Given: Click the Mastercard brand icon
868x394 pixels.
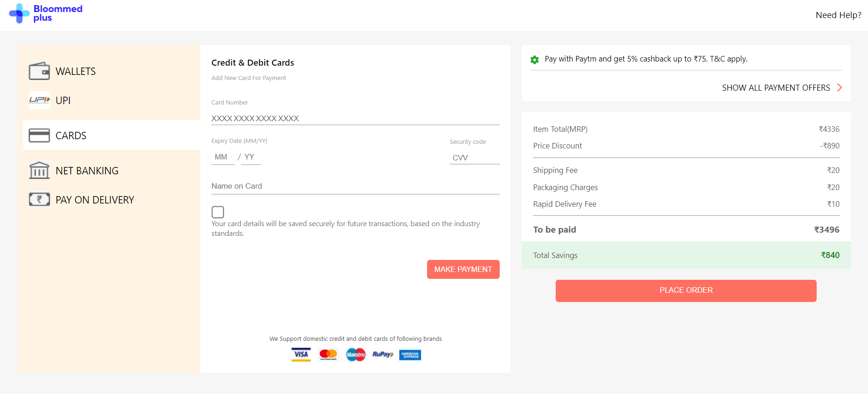Looking at the screenshot, I should coord(328,354).
